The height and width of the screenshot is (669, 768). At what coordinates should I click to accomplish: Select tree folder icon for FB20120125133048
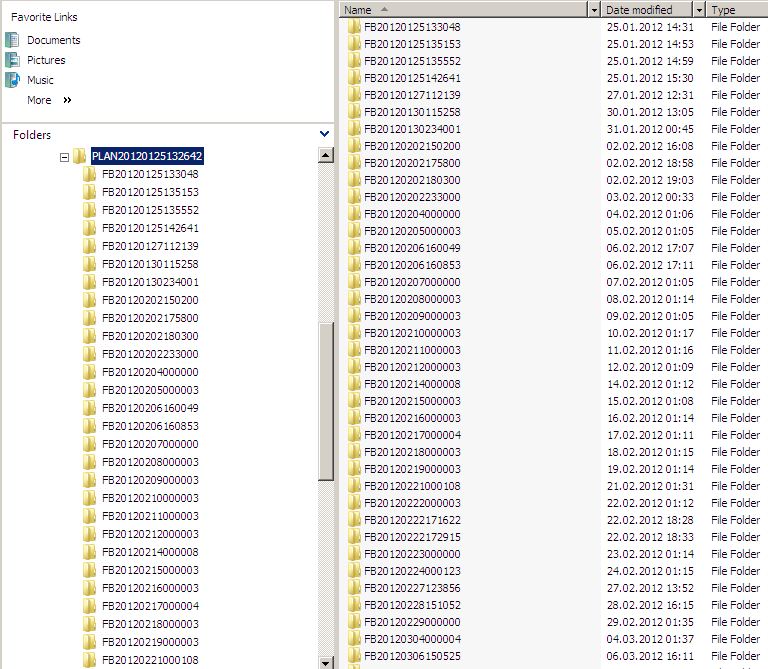click(x=89, y=174)
